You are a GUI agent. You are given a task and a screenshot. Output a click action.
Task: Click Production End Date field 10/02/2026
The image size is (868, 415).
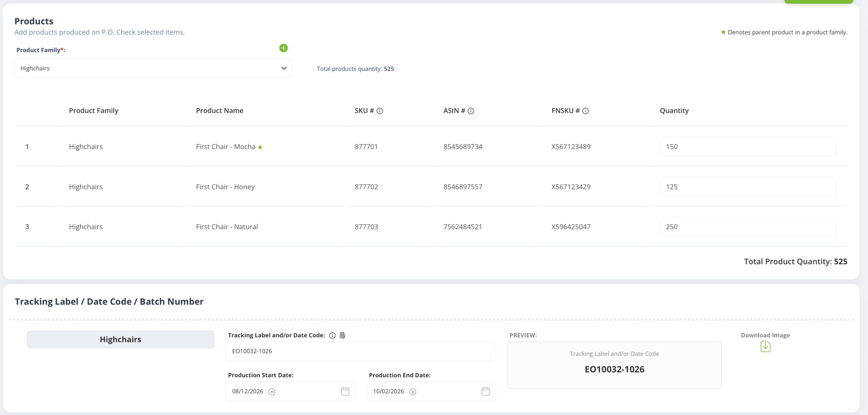pyautogui.click(x=431, y=391)
